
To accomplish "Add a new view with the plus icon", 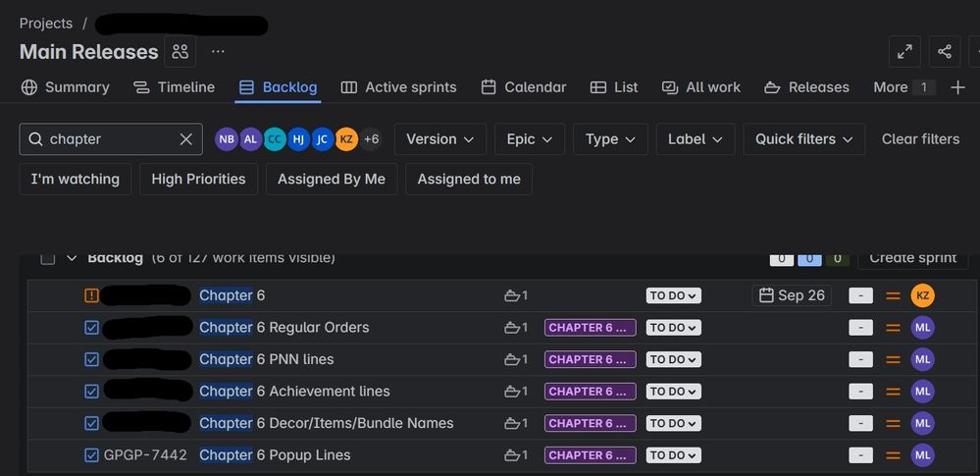I will (x=957, y=87).
